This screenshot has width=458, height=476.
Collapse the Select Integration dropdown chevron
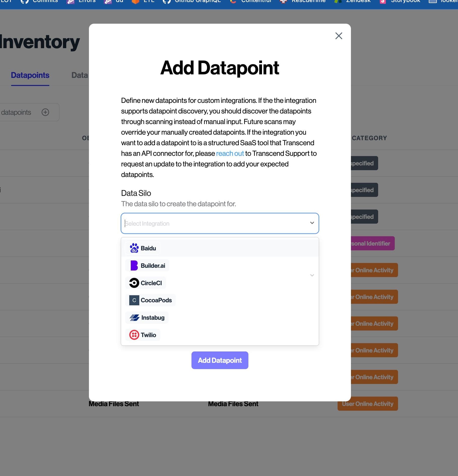click(312, 223)
